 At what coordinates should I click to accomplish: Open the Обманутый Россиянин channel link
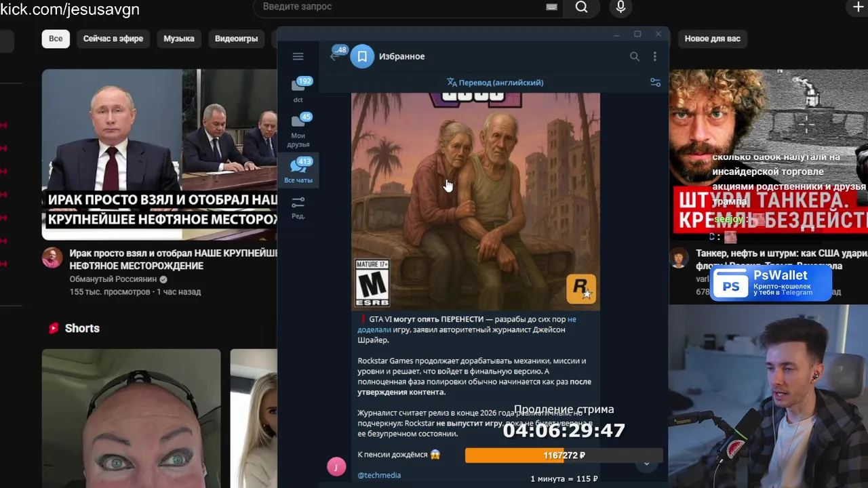(x=113, y=279)
